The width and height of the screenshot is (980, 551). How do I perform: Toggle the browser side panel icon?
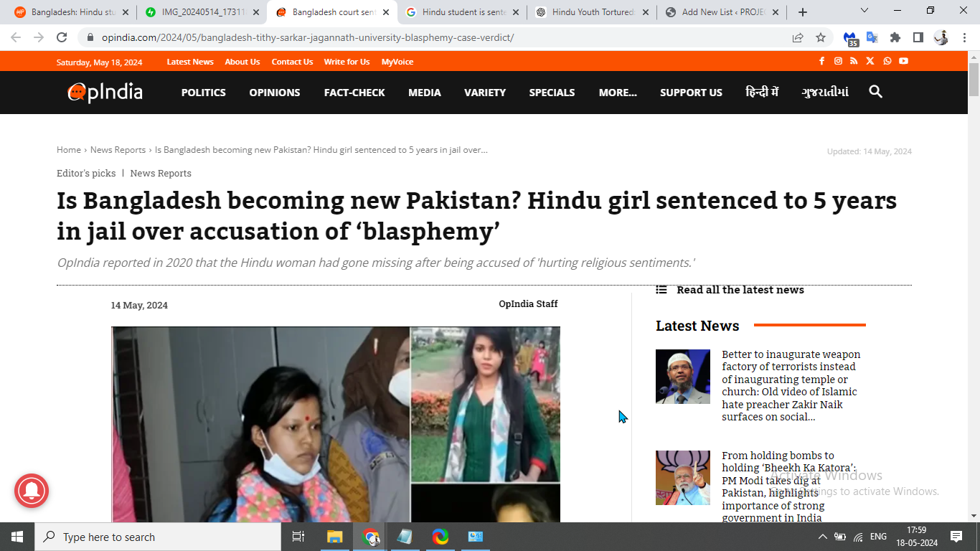tap(918, 37)
